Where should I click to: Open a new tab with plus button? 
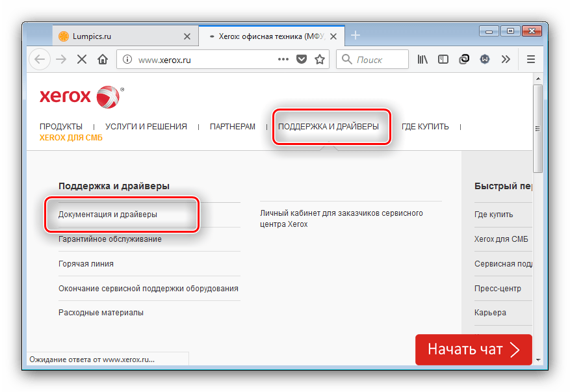point(356,36)
